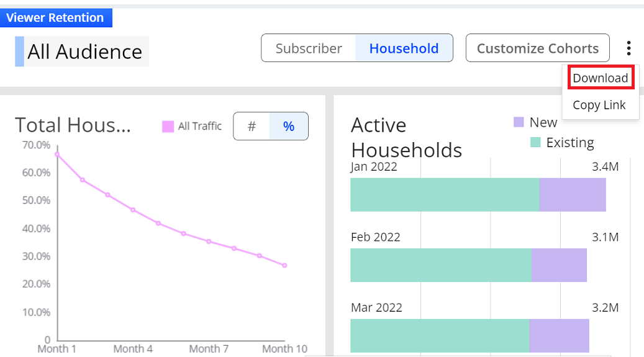
Task: Select the Month 1 data point on the line chart
Action: [x=57, y=155]
